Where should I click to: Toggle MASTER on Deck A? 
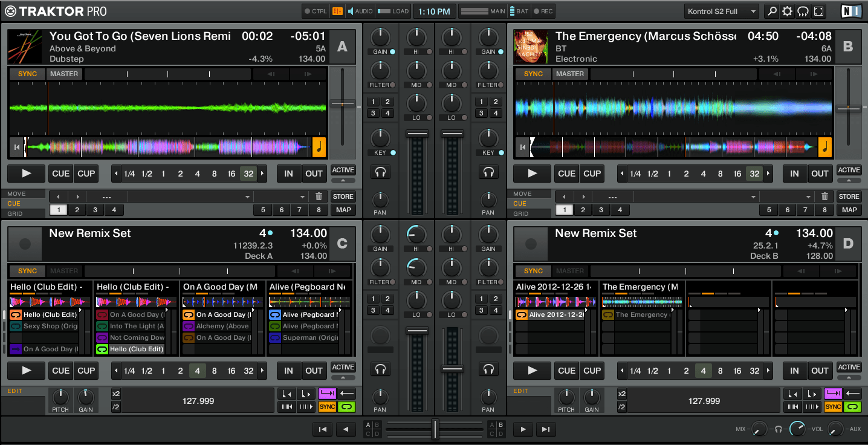(64, 74)
